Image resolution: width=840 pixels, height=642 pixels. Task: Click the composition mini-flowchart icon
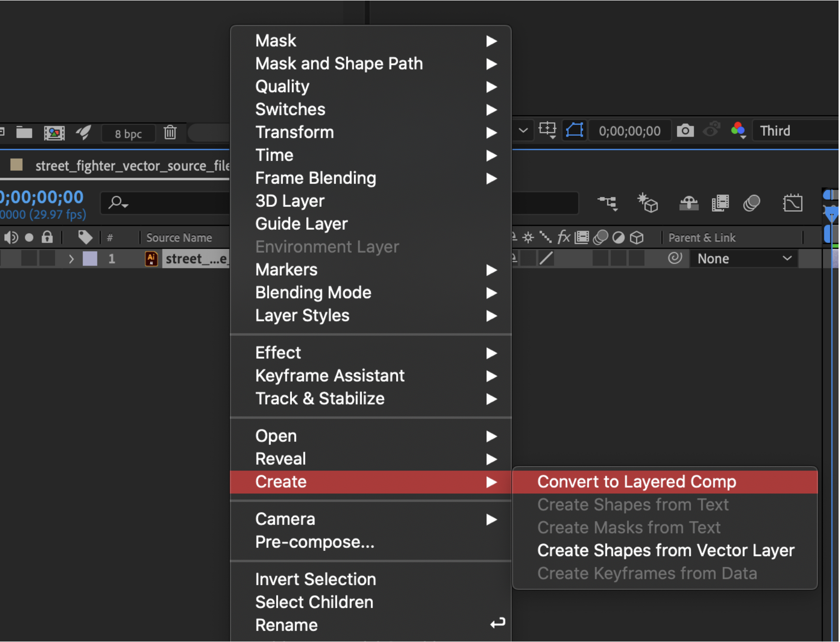pos(608,203)
